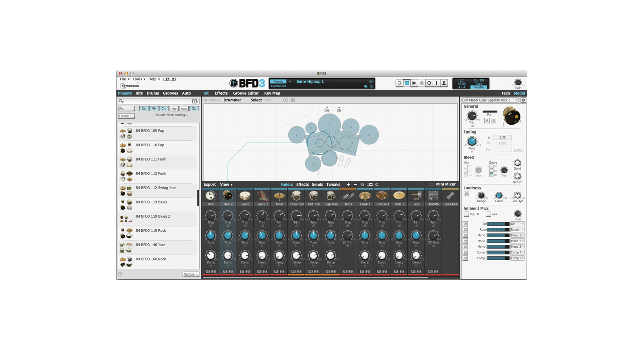Viewport: 644px width, 362px height.
Task: Click the Mute button in General section
Action: 487,121
